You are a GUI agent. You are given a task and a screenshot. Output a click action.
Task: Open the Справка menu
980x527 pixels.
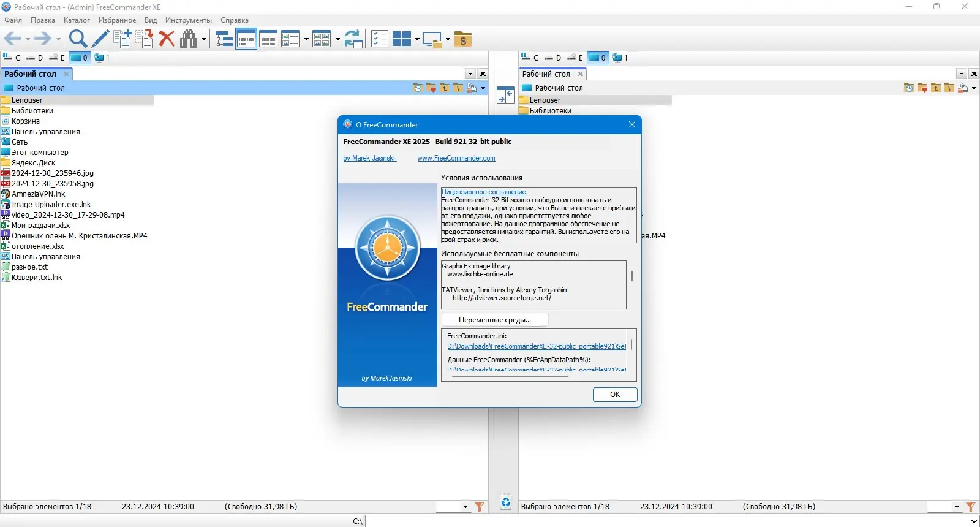(x=235, y=20)
